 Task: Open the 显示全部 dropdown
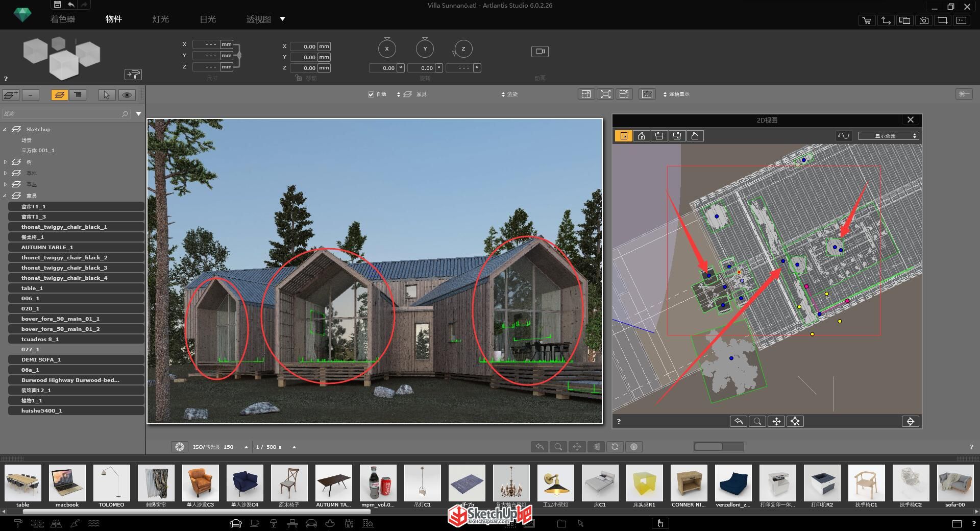[x=888, y=136]
